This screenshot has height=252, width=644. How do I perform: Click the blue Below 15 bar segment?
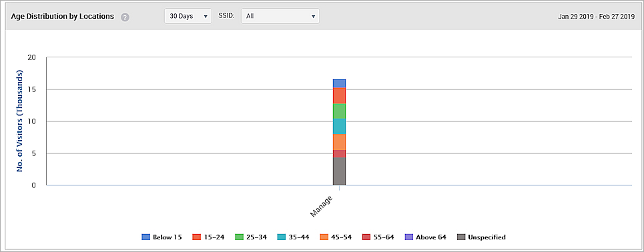(x=339, y=84)
